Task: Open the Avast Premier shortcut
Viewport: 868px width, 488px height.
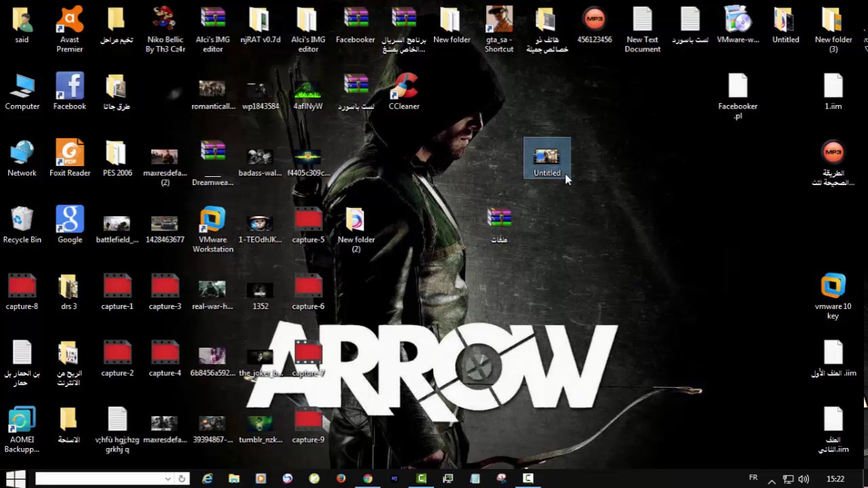Action: pyautogui.click(x=70, y=30)
